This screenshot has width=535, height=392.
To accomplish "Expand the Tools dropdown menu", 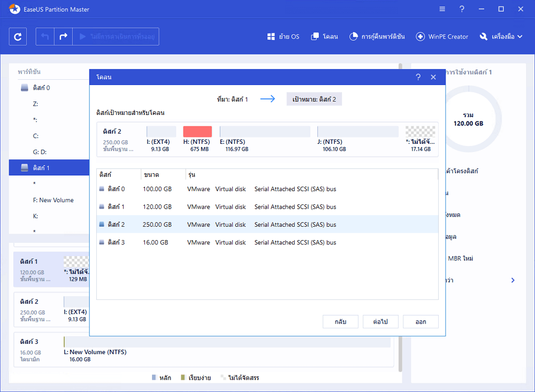I will point(501,36).
